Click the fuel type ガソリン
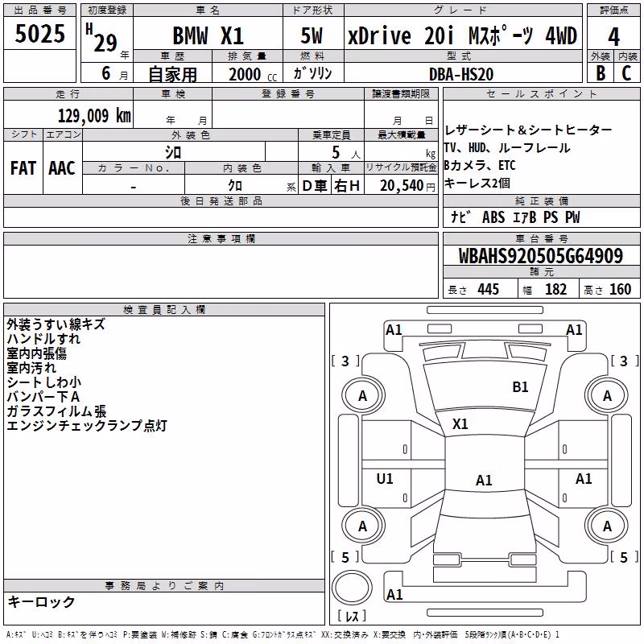Image resolution: width=644 pixels, height=644 pixels. pos(312,73)
